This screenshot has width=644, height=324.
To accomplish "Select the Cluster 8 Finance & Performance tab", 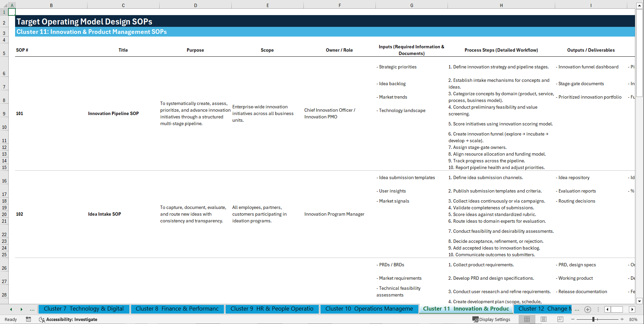I will pyautogui.click(x=177, y=309).
